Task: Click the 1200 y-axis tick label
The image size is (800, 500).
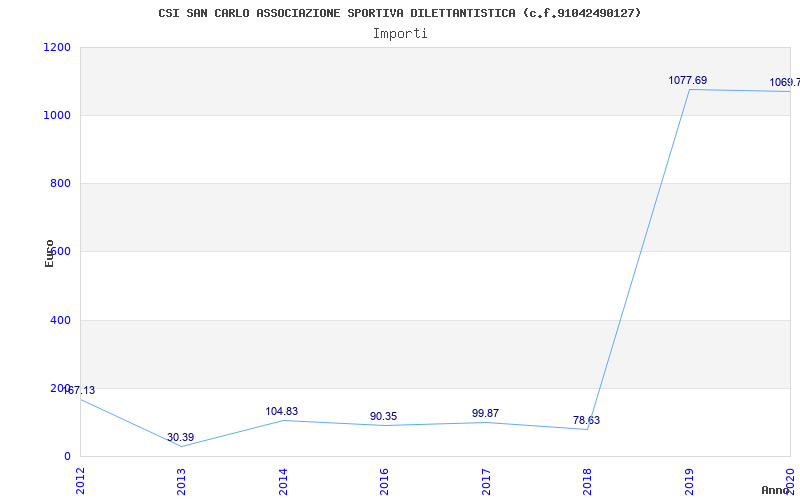Action: 57,47
